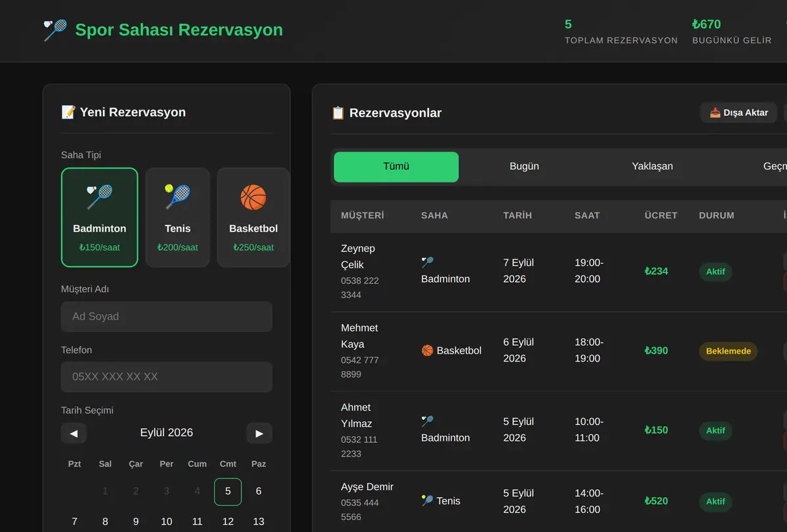This screenshot has height=532, width=787.
Task: Click the badminton racket logo in header
Action: [55, 30]
